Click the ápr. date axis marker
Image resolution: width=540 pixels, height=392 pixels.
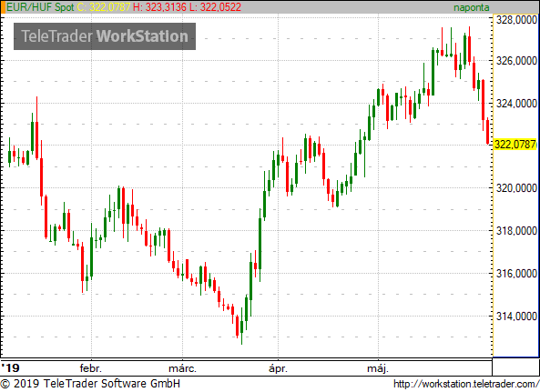coord(278,368)
